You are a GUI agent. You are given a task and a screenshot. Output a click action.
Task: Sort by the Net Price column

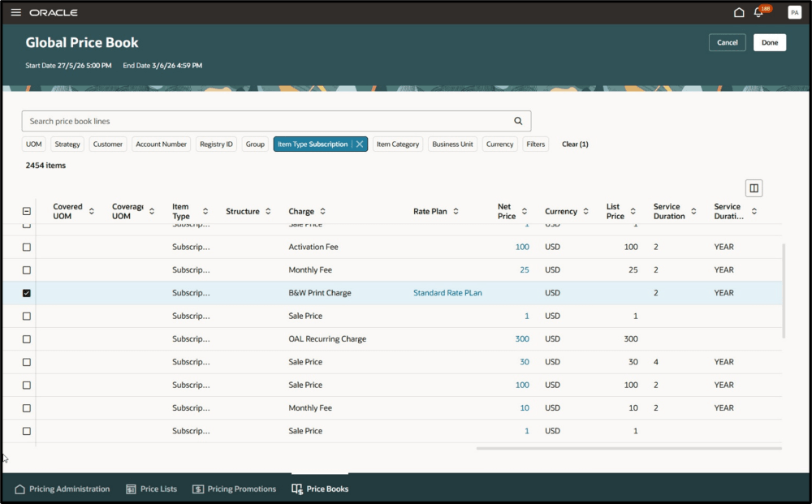point(524,211)
